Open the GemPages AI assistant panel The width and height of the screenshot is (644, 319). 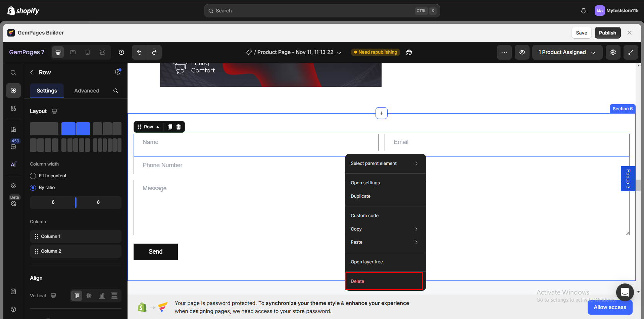[13, 164]
